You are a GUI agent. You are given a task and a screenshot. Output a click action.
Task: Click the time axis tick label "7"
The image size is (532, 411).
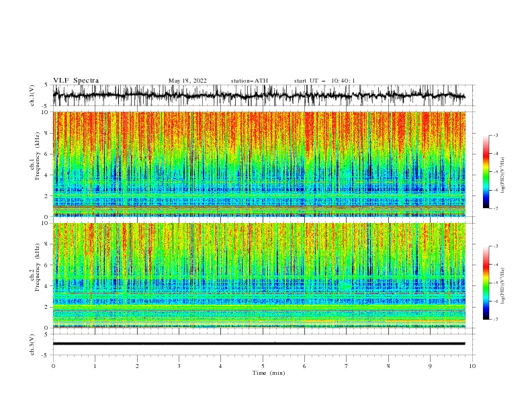(347, 366)
